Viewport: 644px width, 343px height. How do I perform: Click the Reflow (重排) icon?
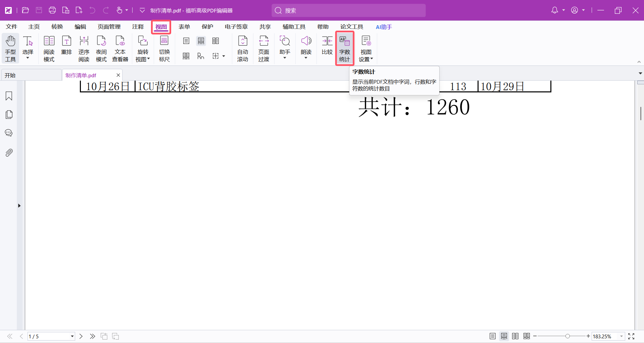[66, 45]
